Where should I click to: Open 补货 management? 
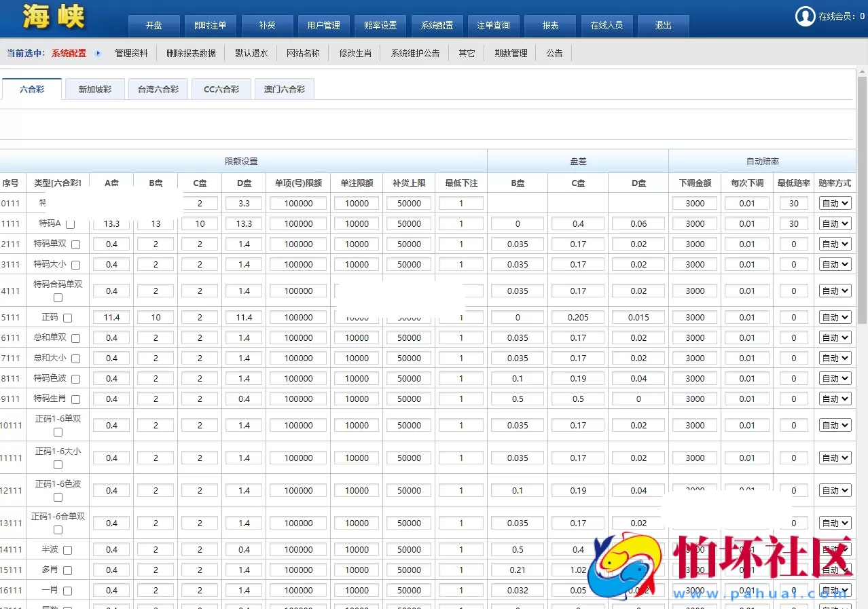tap(267, 25)
